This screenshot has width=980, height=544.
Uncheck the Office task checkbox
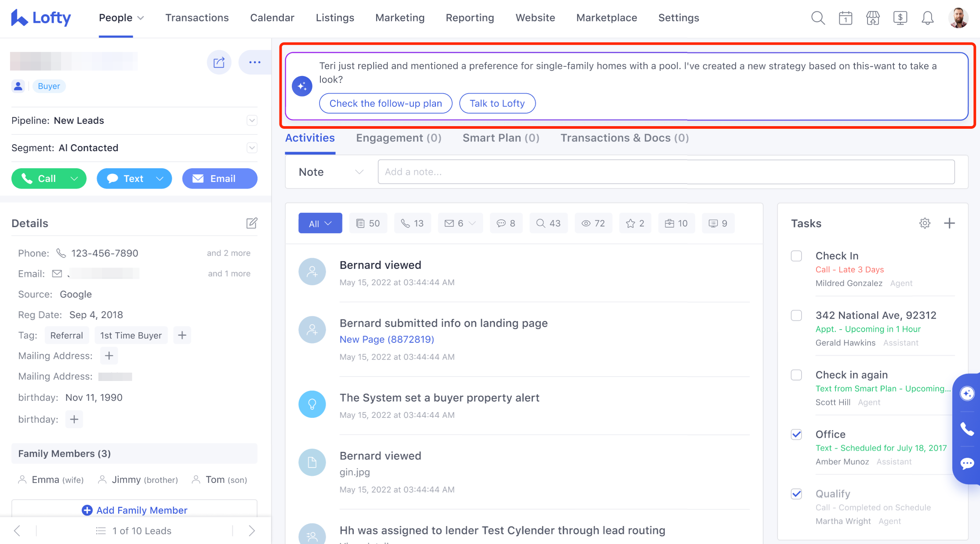coord(796,435)
